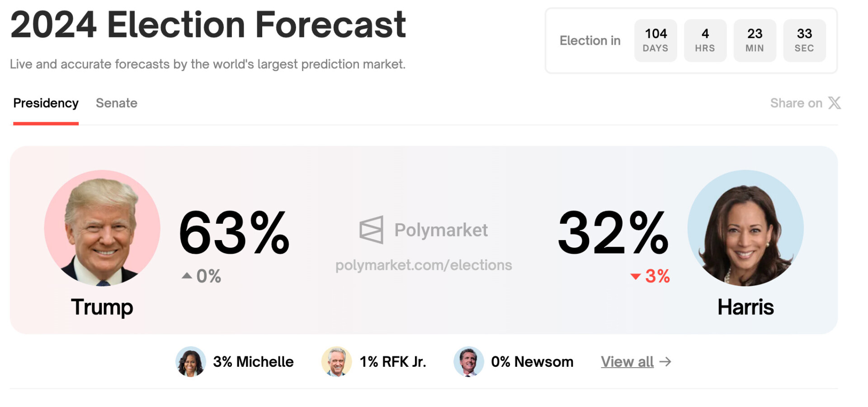Click the 32% forecast figure
The image size is (868, 407).
pyautogui.click(x=613, y=233)
